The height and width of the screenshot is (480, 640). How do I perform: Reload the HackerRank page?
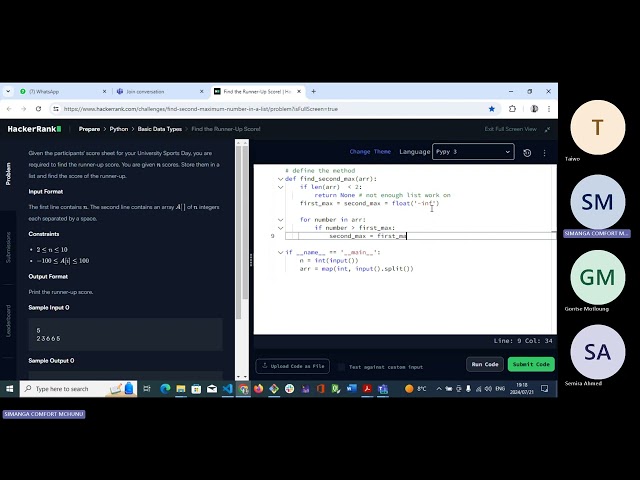tap(38, 109)
